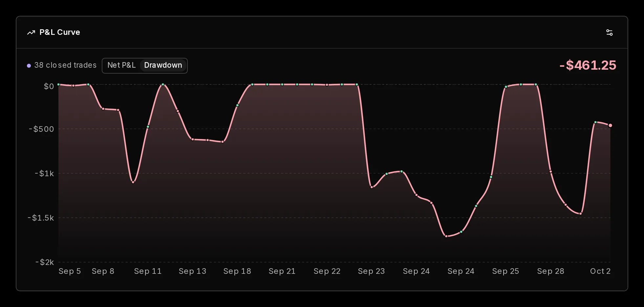Screen dimensions: 644x307
Task: Click the -$500 y-axis label
Action: point(41,129)
